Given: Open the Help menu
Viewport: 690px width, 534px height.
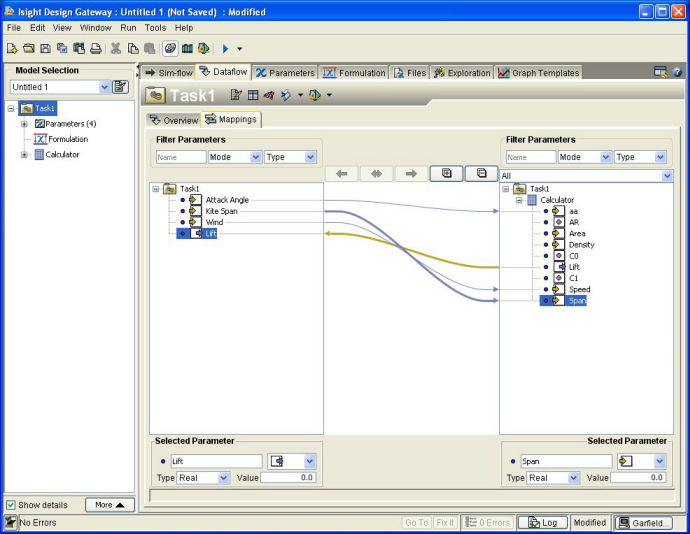Looking at the screenshot, I should (x=184, y=28).
